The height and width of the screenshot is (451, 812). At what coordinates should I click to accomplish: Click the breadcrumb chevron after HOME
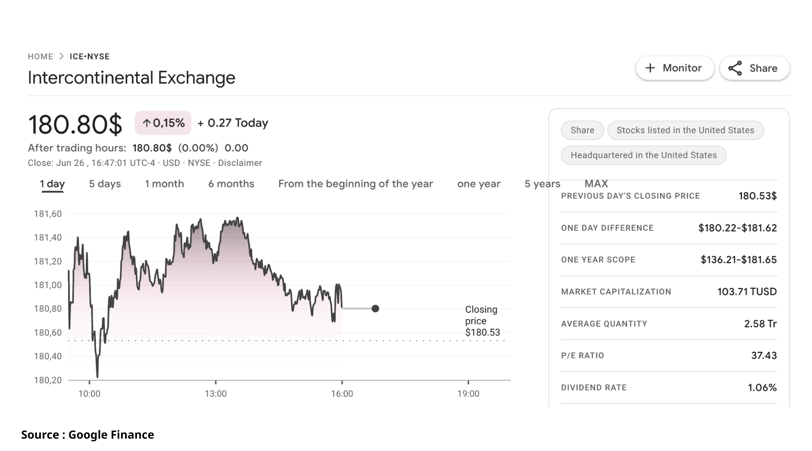pyautogui.click(x=61, y=56)
